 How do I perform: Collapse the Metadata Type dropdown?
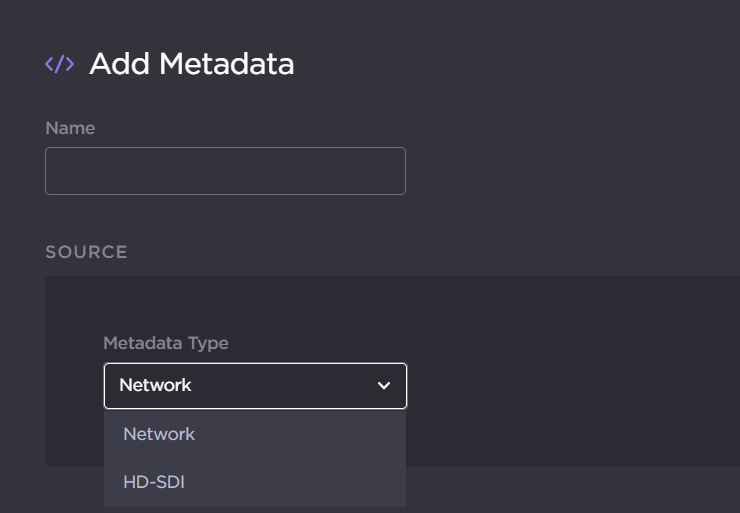click(x=255, y=386)
